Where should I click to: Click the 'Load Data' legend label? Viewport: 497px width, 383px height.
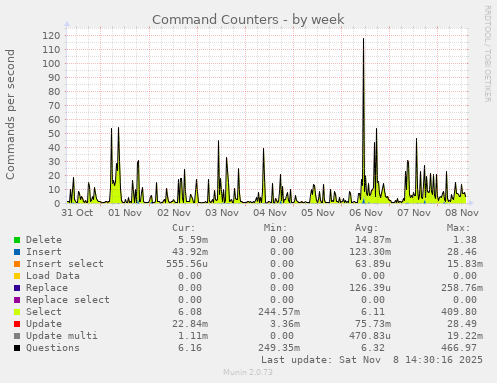(x=53, y=276)
